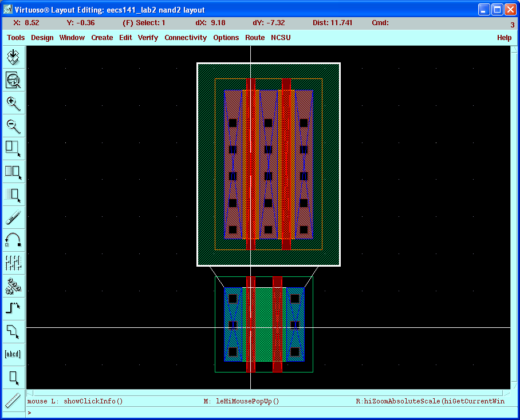Select the Zoom Out magnifier tool
This screenshot has height=420, width=520.
[x=13, y=126]
